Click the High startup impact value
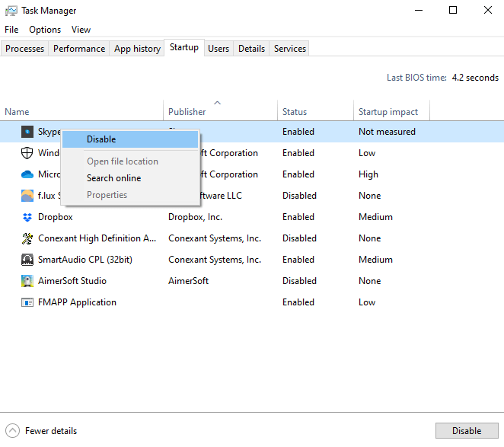 (x=368, y=174)
